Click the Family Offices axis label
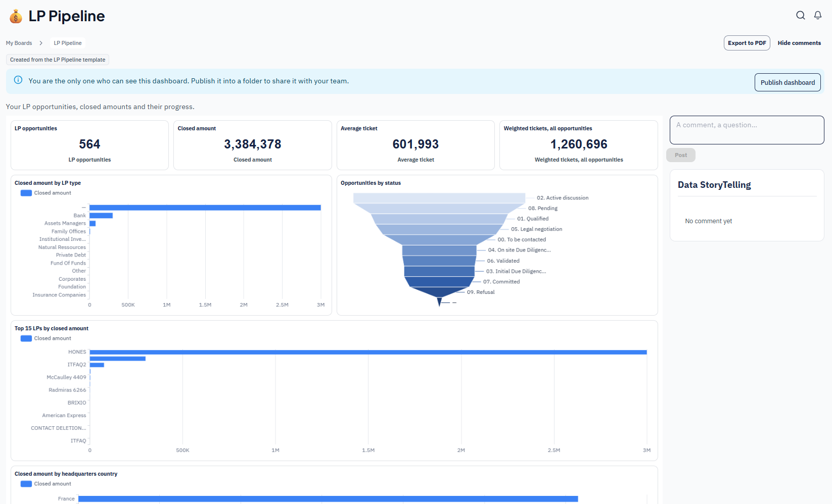The image size is (832, 504). 69,231
